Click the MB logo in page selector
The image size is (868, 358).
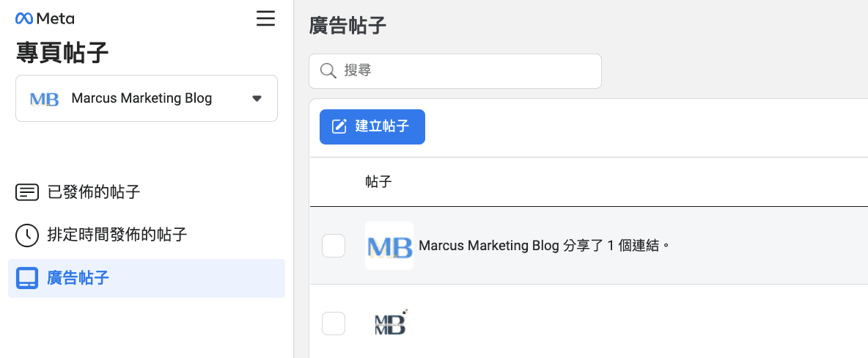tap(44, 99)
